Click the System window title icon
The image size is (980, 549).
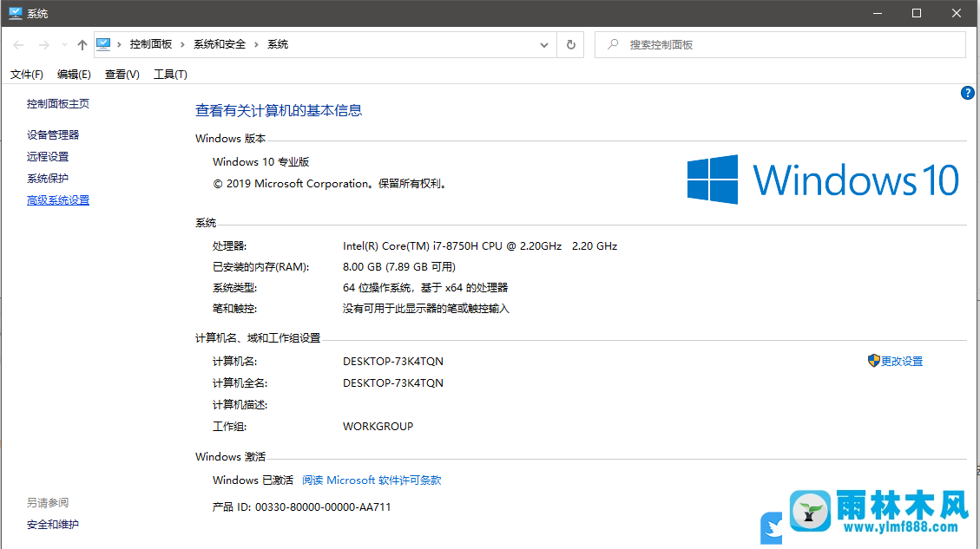15,13
